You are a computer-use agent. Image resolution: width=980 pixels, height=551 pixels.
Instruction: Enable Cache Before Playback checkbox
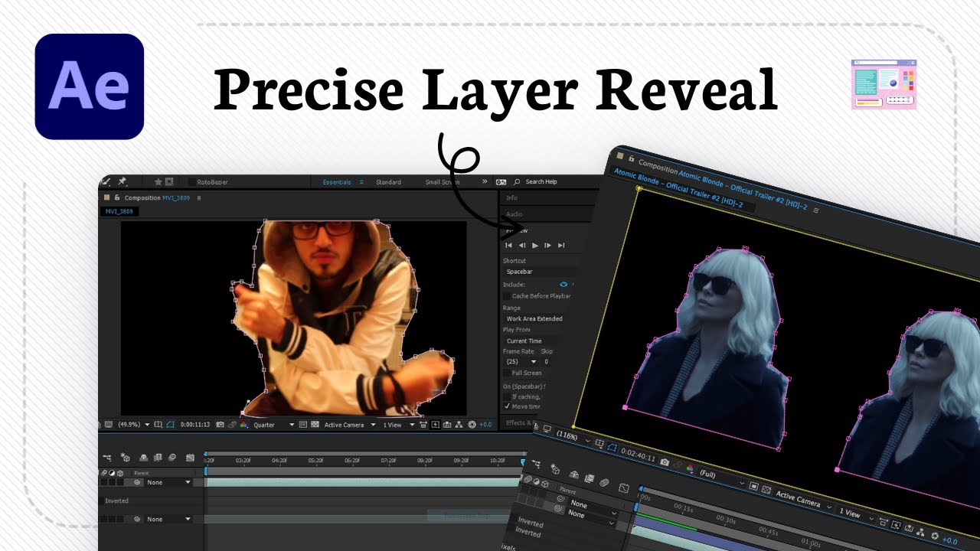[x=507, y=296]
